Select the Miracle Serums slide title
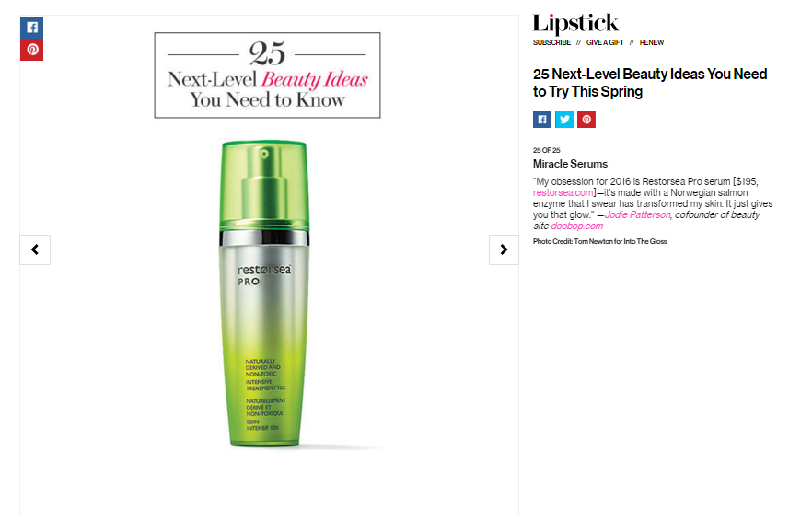Screen dimensions: 789x532 coord(570,164)
